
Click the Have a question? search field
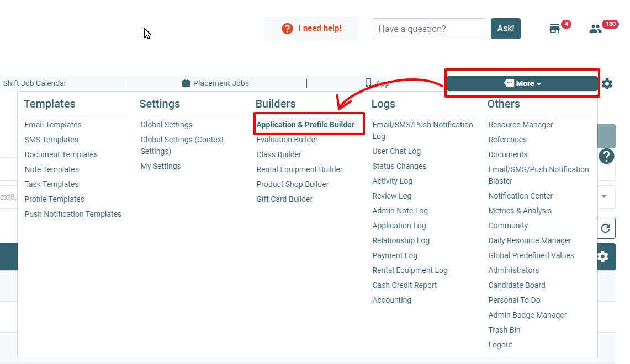(428, 28)
